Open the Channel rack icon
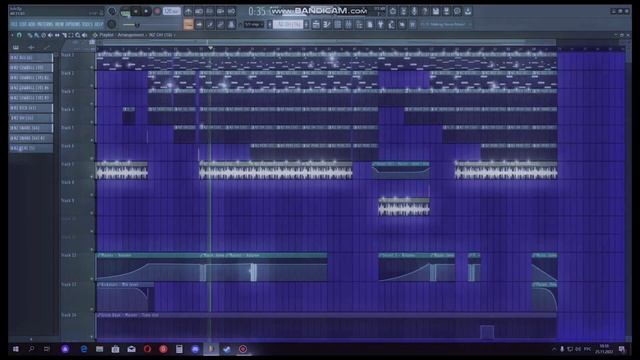This screenshot has height=360, width=640. 338,25
